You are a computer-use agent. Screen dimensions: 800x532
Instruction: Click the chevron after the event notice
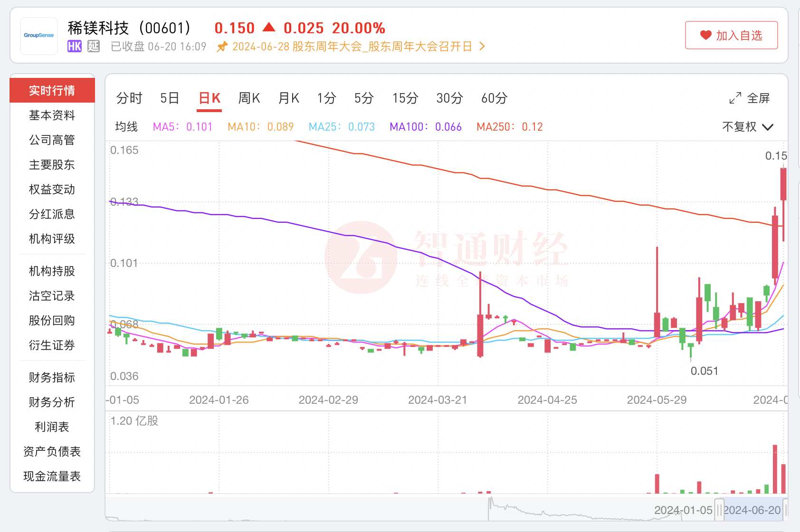[482, 47]
